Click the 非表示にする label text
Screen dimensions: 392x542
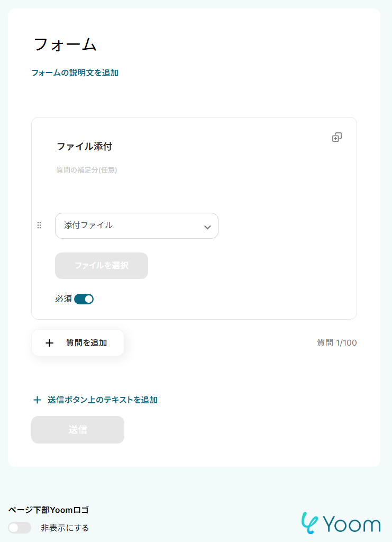(65, 528)
